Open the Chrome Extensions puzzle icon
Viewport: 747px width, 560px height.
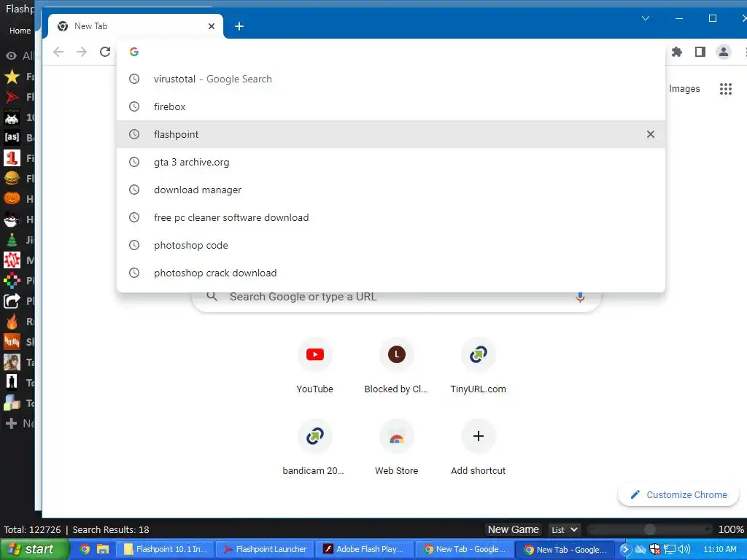point(676,52)
